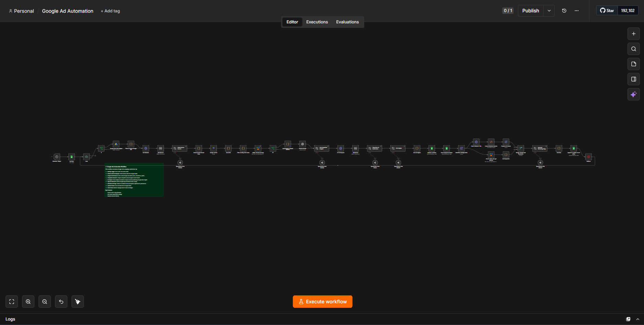Viewport: 644px width, 325px height.
Task: Select the green Google Ads Automation sticky note
Action: point(134,180)
